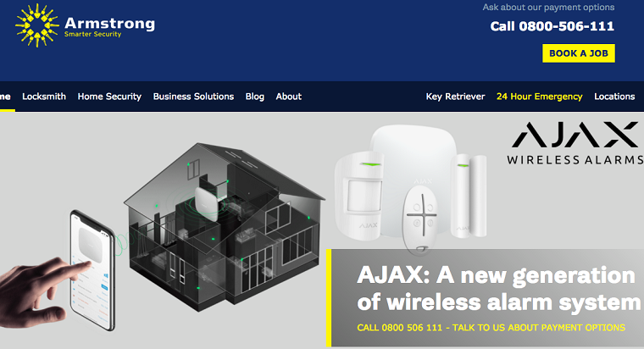Open the About page

click(289, 97)
